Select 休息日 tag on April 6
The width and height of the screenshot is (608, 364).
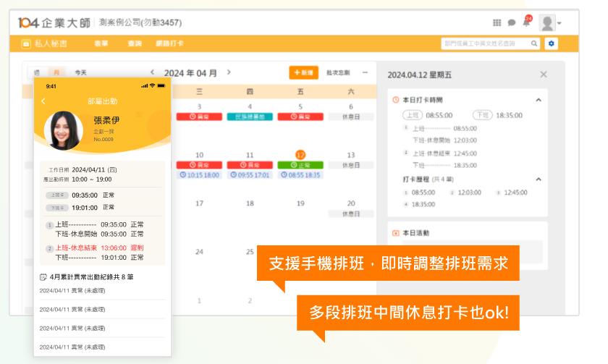351,117
